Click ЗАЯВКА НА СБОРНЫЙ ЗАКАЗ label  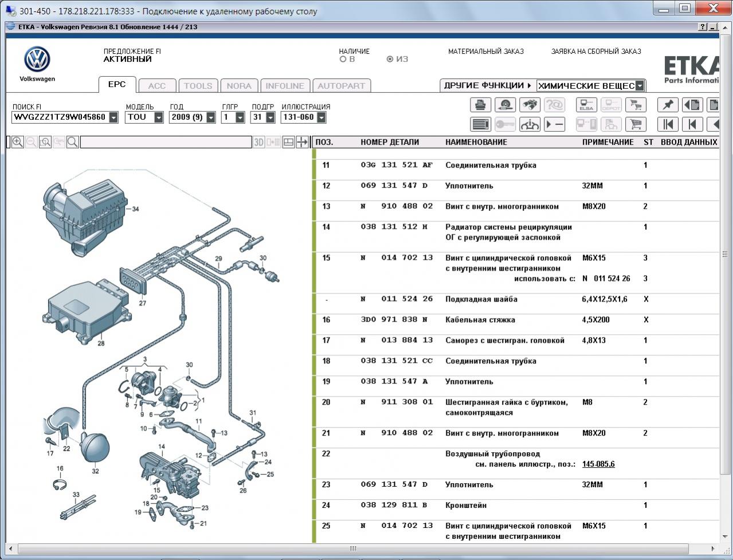click(596, 51)
